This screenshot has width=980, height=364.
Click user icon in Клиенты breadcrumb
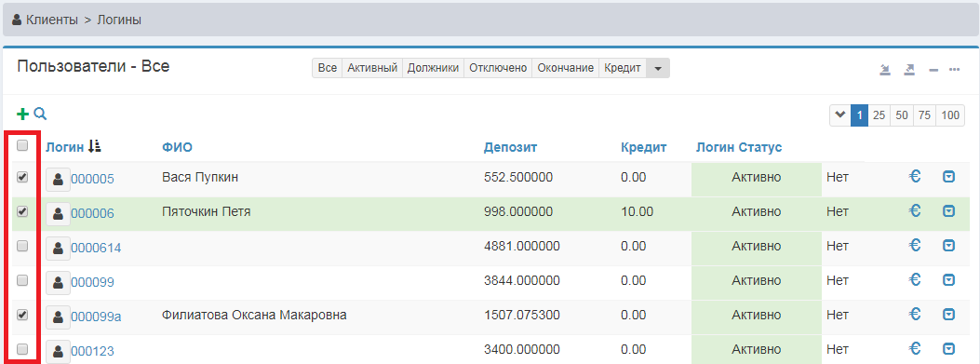18,20
